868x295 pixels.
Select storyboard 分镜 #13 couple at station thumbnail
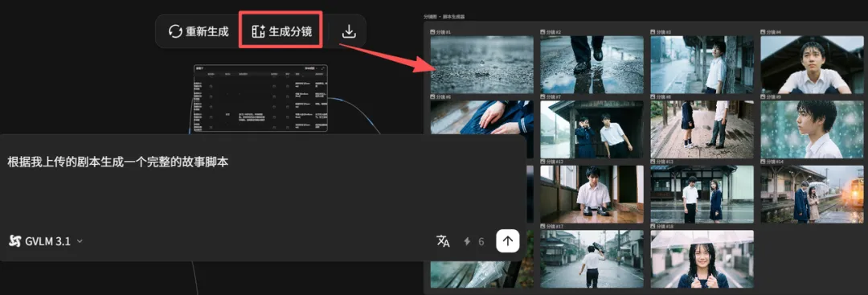coord(702,195)
